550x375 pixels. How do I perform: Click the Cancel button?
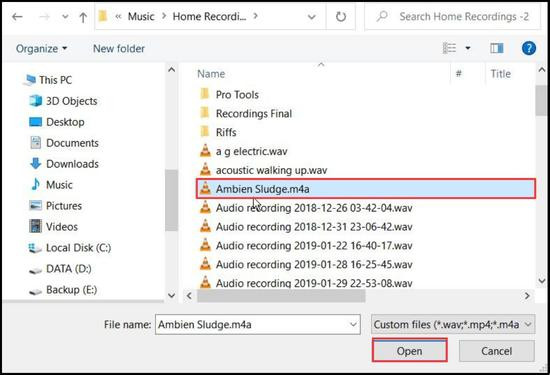pos(496,351)
